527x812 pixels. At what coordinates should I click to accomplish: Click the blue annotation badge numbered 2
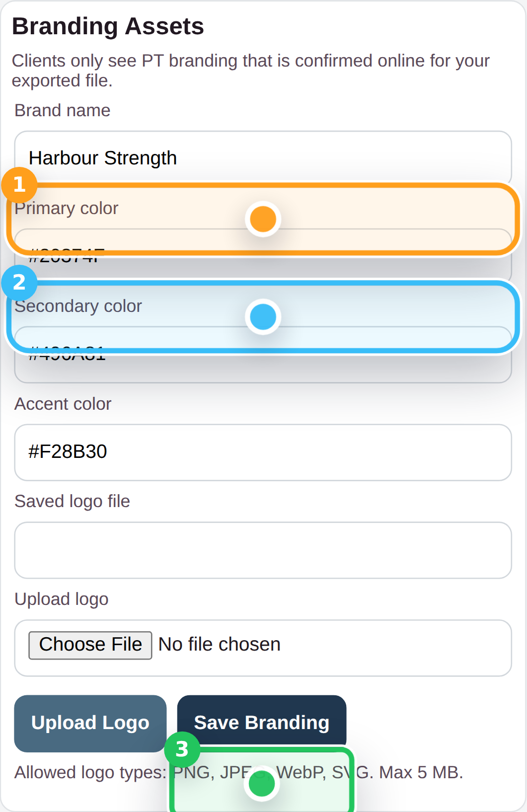tap(19, 283)
